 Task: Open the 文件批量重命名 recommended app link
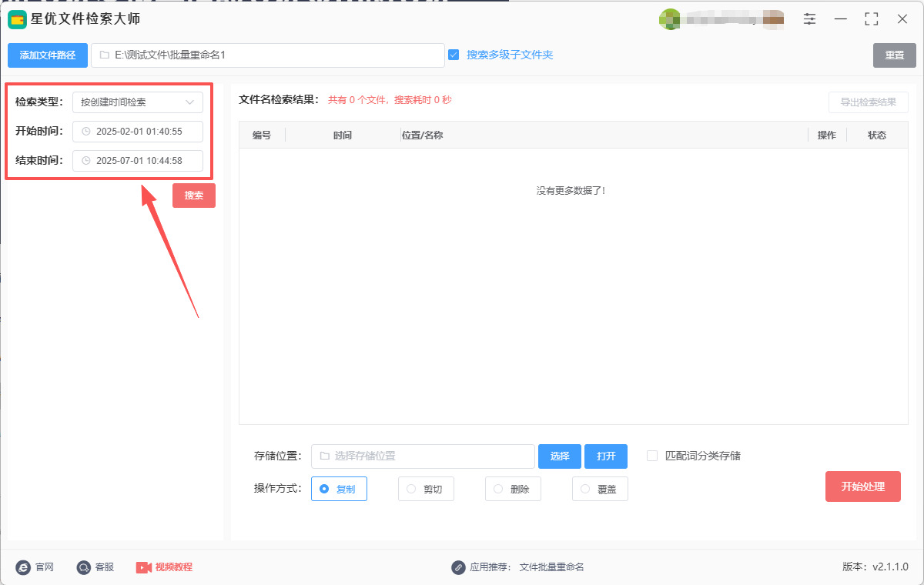(x=552, y=567)
